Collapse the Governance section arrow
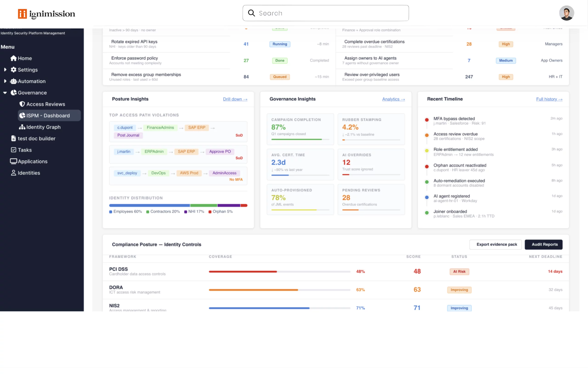 tap(5, 93)
